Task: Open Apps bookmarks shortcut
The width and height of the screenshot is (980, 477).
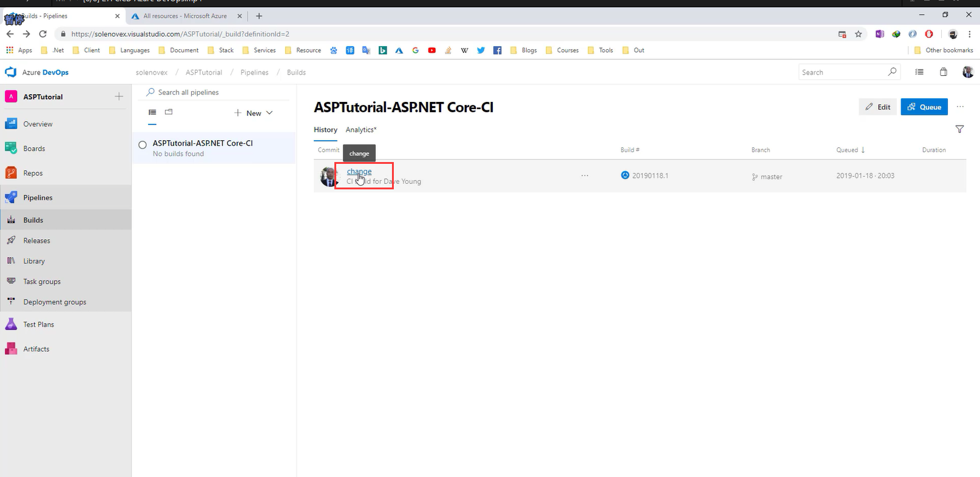Action: 19,50
